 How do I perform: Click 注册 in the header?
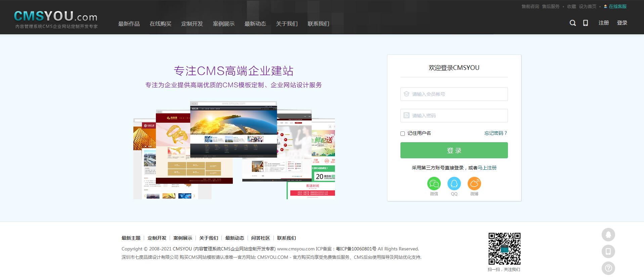coord(604,23)
